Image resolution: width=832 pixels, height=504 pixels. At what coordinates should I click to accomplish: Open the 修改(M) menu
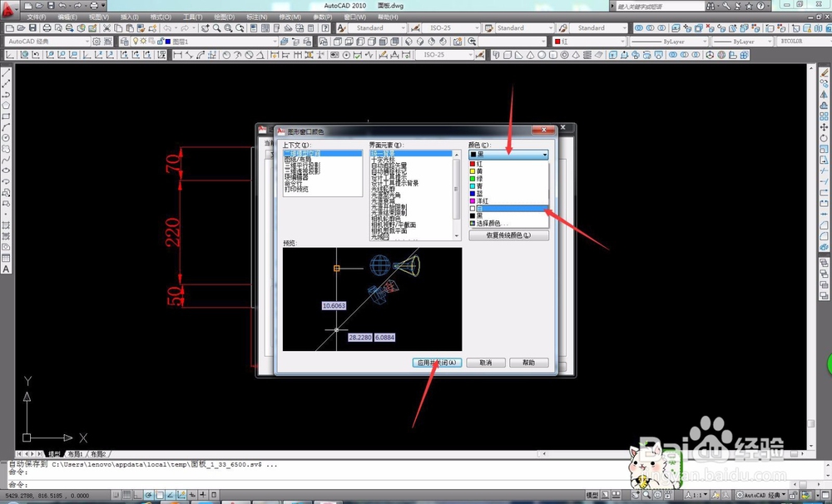(290, 17)
